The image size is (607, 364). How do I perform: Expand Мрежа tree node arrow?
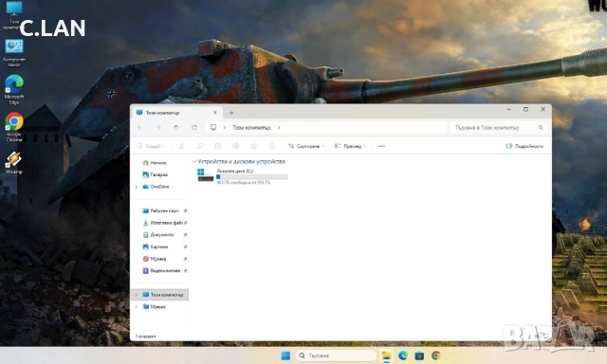[137, 307]
